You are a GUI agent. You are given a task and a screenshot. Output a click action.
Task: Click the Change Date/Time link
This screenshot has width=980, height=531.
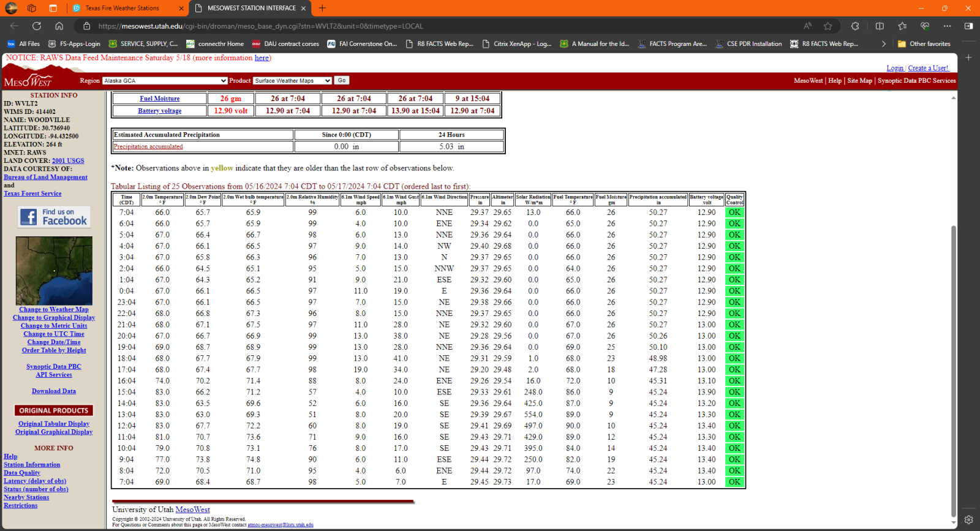coord(54,342)
